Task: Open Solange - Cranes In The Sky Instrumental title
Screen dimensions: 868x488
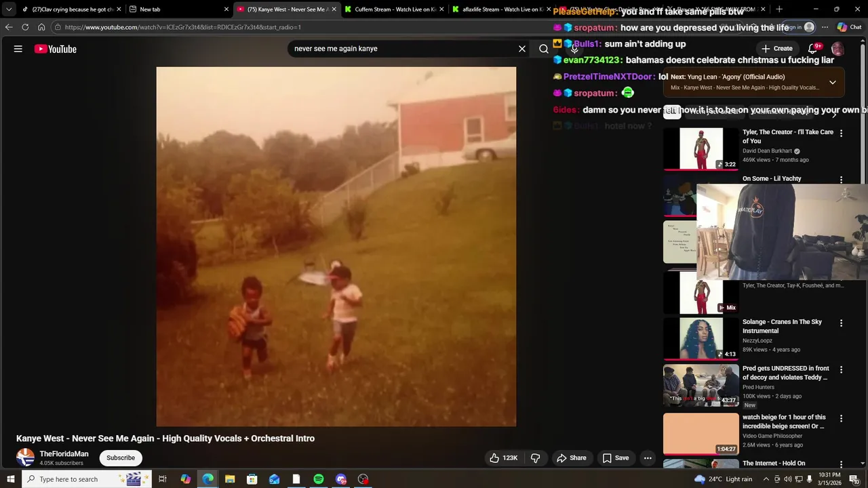Action: coord(782,326)
